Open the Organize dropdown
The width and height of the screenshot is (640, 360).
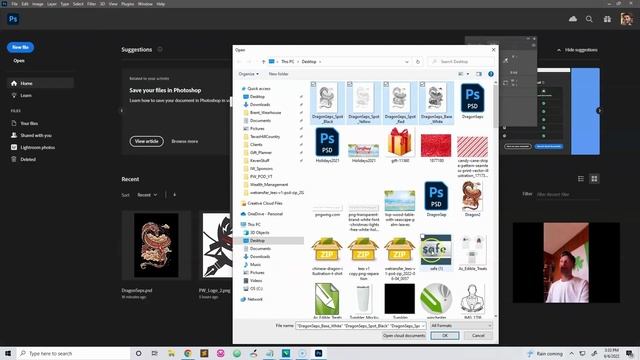(x=249, y=74)
